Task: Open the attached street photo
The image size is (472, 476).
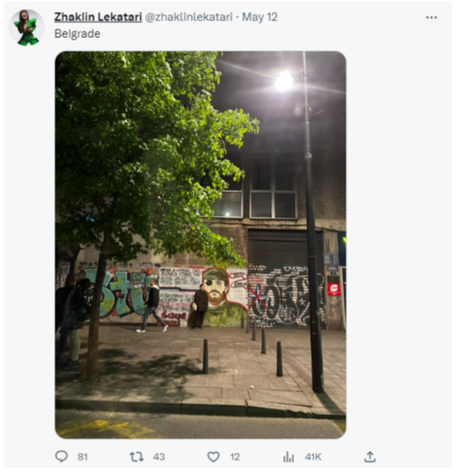Action: tap(201, 245)
